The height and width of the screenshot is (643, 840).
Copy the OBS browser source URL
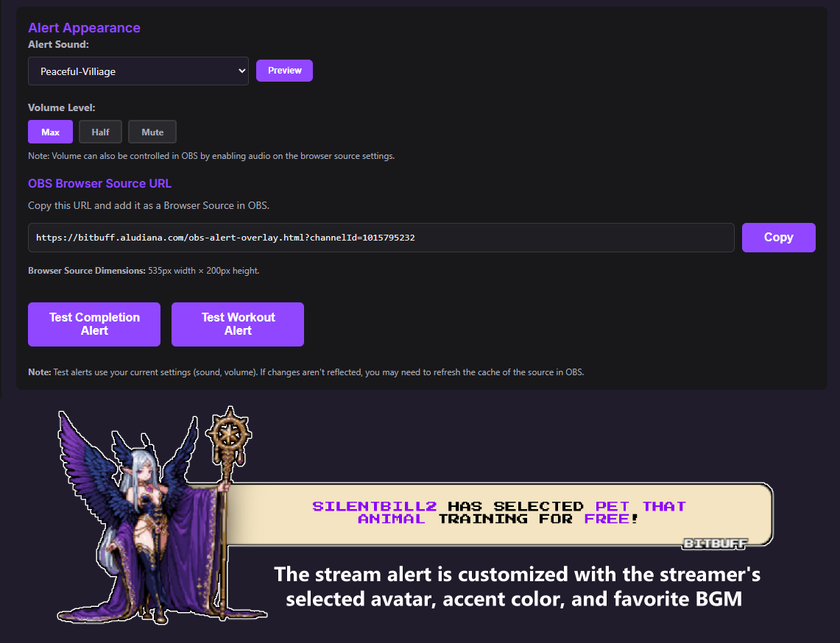point(778,238)
